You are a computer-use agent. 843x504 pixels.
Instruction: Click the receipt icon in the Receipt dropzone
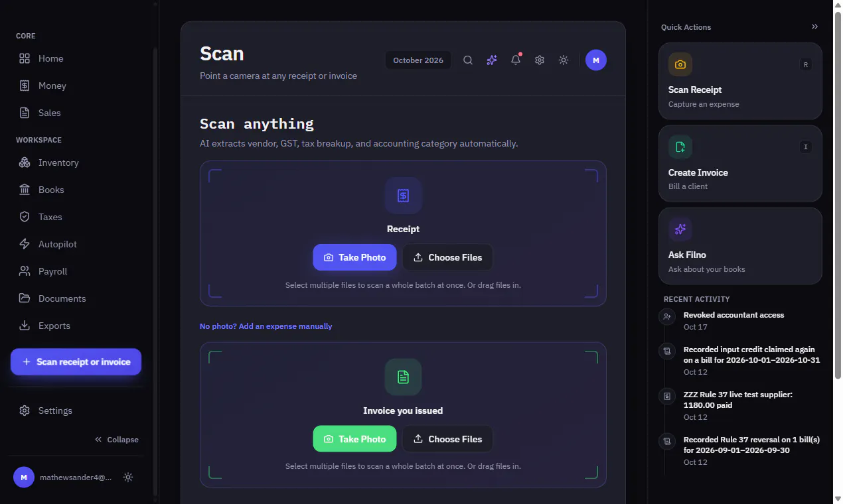tap(403, 196)
